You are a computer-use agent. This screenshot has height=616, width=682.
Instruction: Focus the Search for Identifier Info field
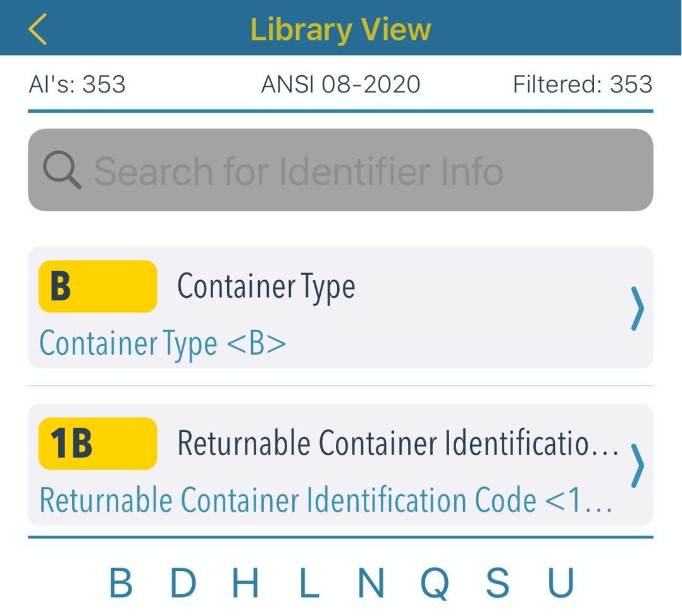pyautogui.click(x=340, y=170)
